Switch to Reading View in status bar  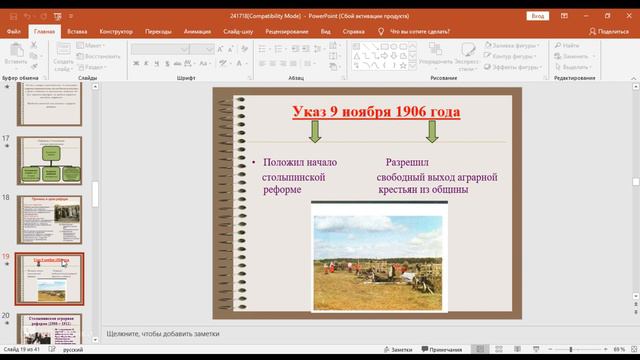tap(517, 349)
